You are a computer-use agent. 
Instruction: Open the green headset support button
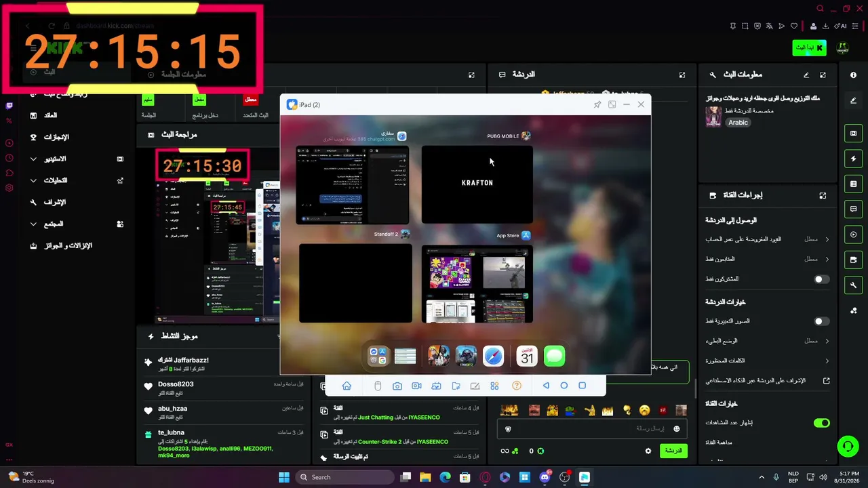848,446
